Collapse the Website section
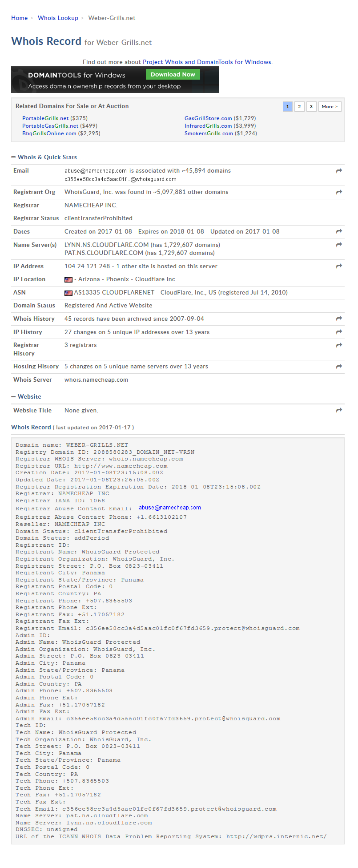The width and height of the screenshot is (358, 868). pyautogui.click(x=26, y=396)
